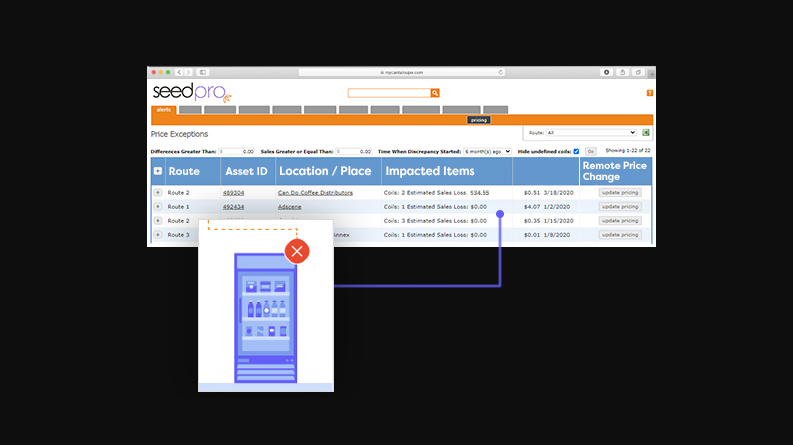The height and width of the screenshot is (445, 793).
Task: Click the Safari back arrow
Action: pos(179,72)
